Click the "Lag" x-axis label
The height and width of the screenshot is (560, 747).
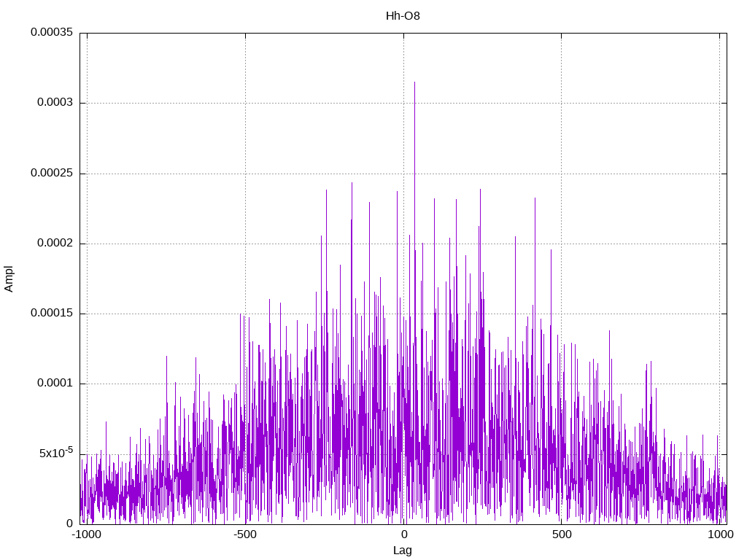pyautogui.click(x=402, y=551)
